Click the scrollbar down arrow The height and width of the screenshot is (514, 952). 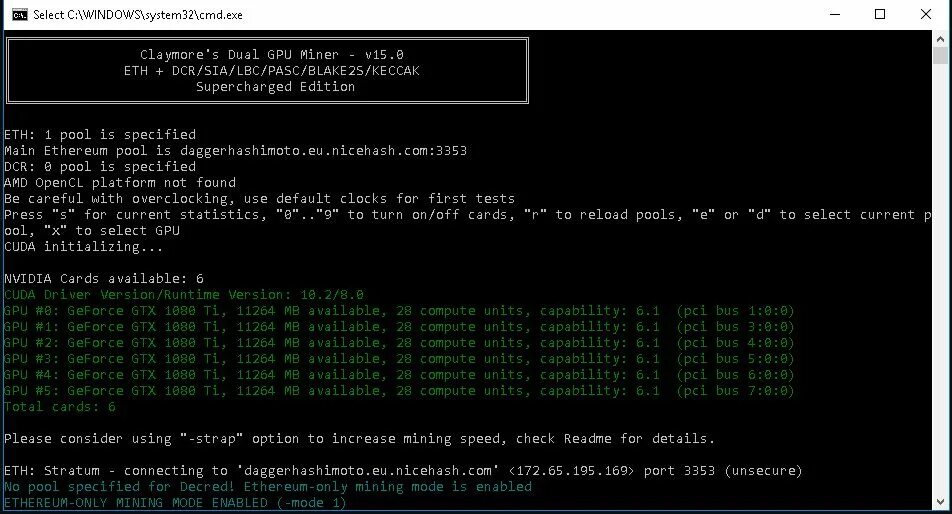click(940, 502)
